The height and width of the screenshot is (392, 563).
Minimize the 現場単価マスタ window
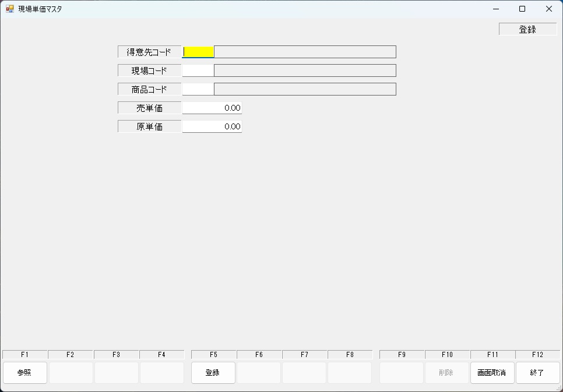(x=496, y=9)
